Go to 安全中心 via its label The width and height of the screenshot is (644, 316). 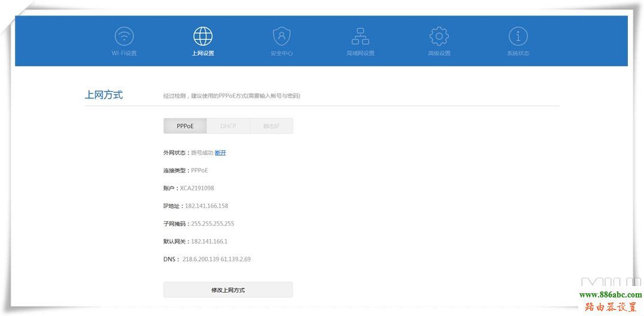pyautogui.click(x=281, y=53)
